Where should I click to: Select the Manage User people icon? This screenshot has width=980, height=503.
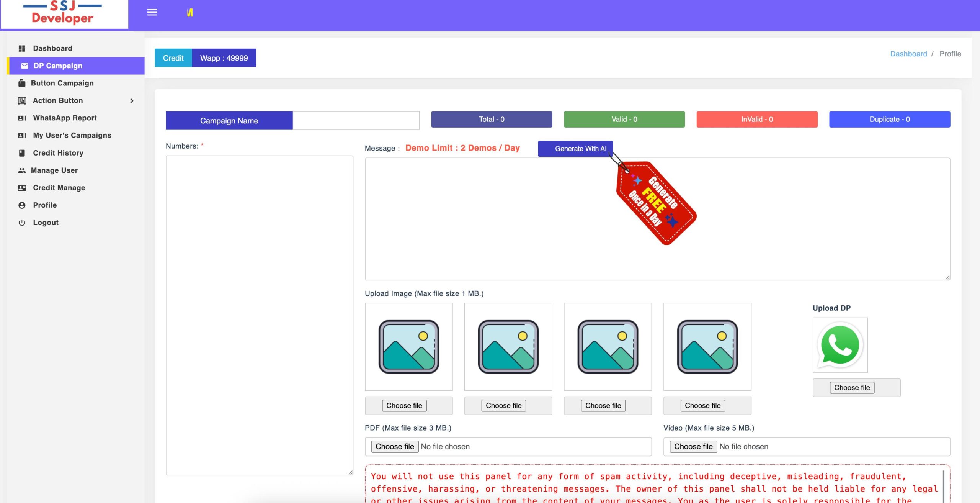point(22,170)
